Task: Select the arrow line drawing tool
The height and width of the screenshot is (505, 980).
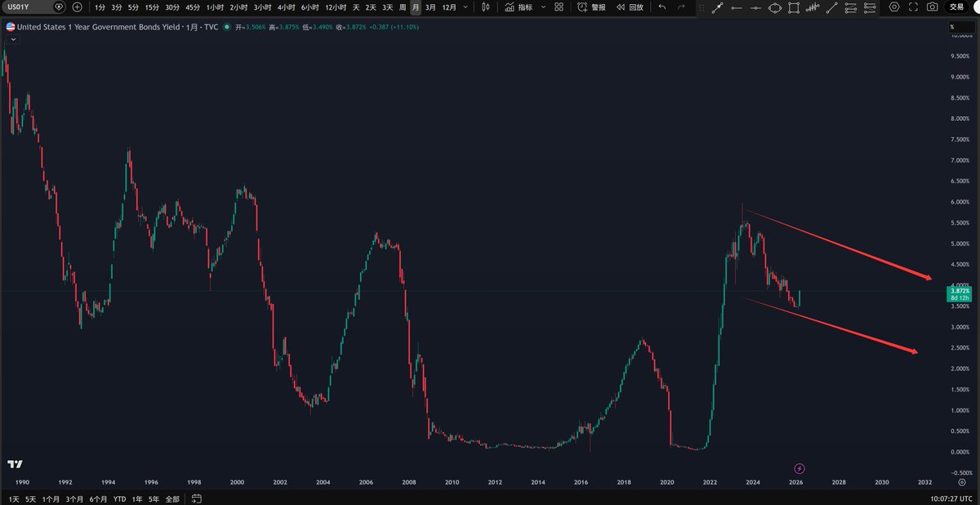Action: tap(718, 7)
